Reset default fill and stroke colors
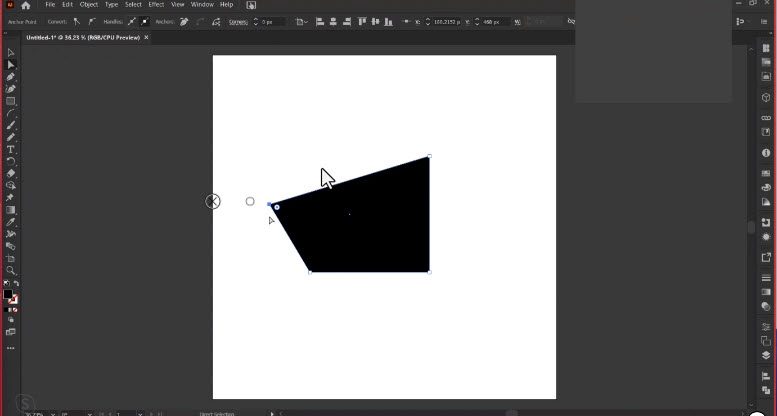 click(6, 284)
